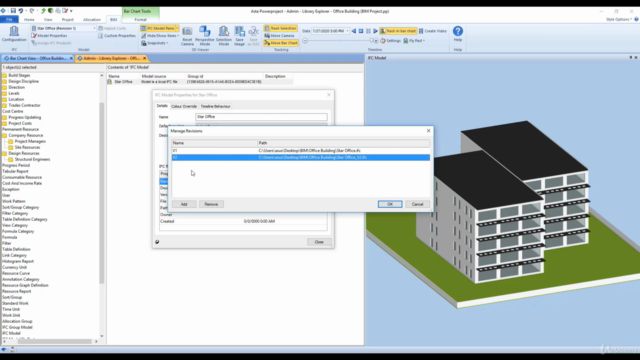
Task: Click the Name field containing Star Office
Action: pyautogui.click(x=261, y=117)
